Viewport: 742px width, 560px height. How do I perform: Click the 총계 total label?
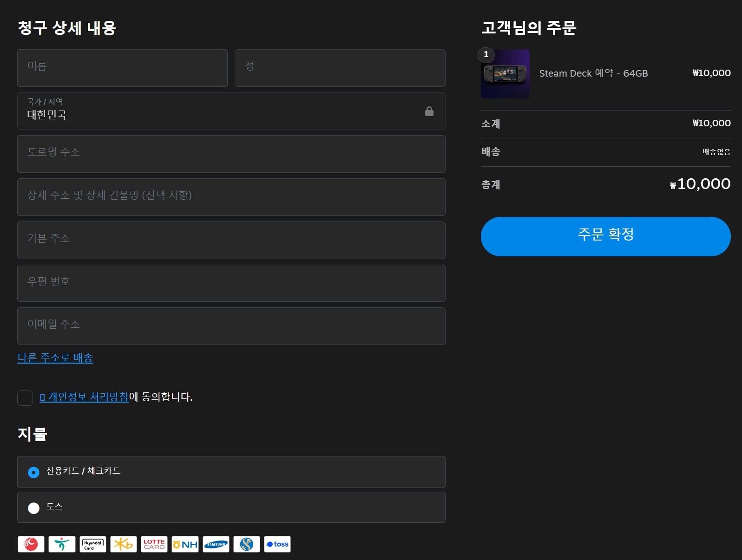click(491, 185)
